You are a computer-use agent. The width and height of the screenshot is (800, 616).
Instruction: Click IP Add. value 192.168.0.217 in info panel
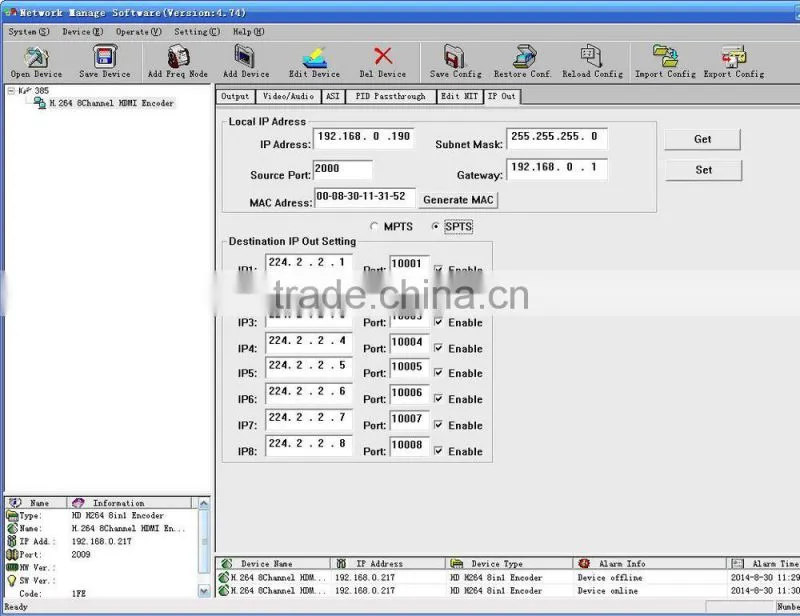click(102, 541)
